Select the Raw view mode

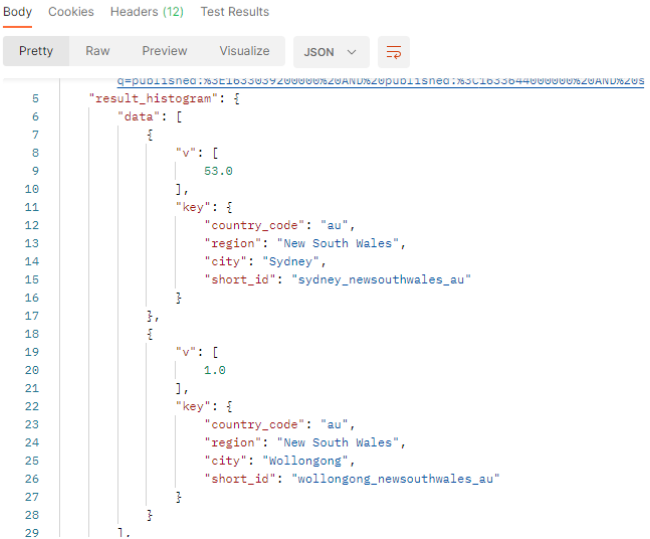pos(97,51)
